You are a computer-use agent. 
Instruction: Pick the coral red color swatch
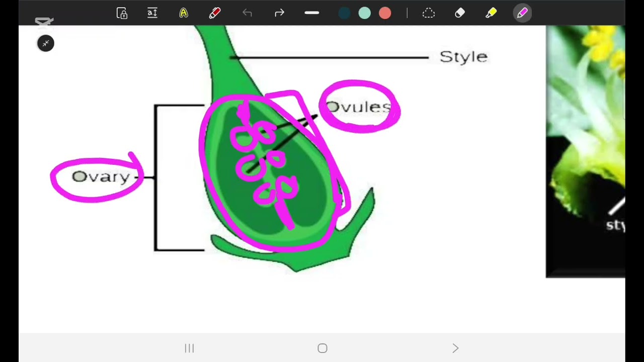(x=385, y=13)
